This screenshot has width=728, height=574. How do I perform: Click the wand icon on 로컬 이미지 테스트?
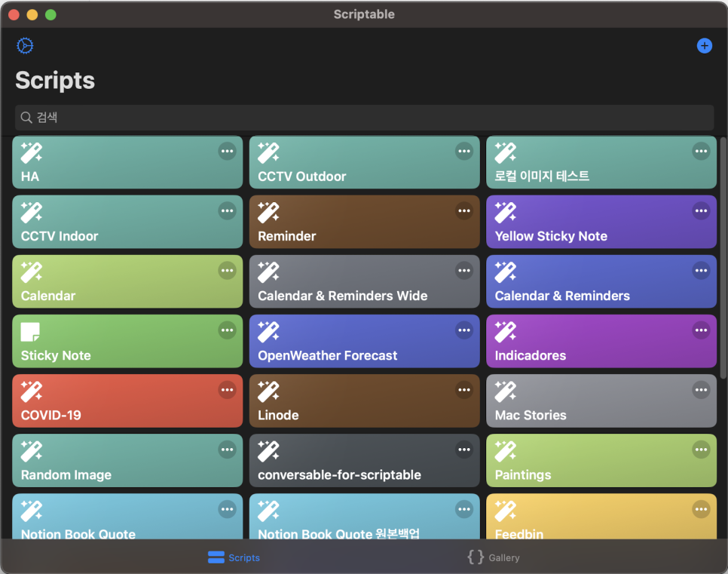pos(505,153)
